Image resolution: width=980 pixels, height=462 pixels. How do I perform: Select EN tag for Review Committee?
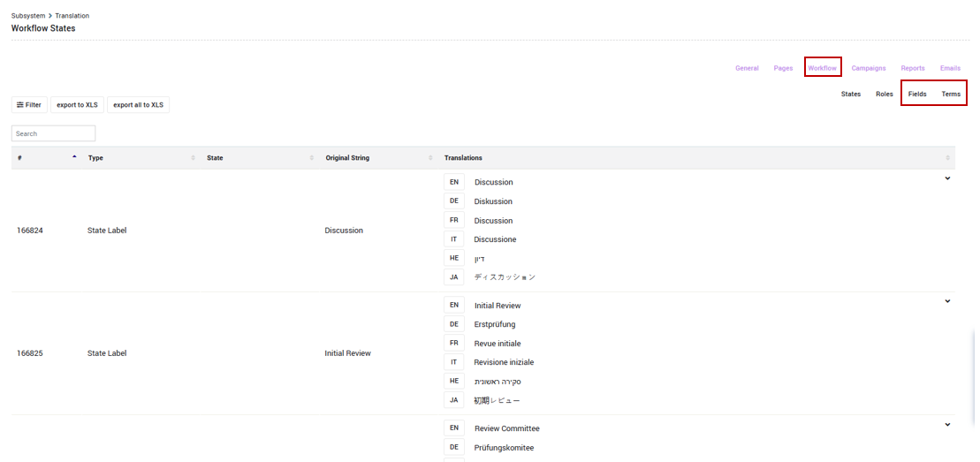(454, 428)
